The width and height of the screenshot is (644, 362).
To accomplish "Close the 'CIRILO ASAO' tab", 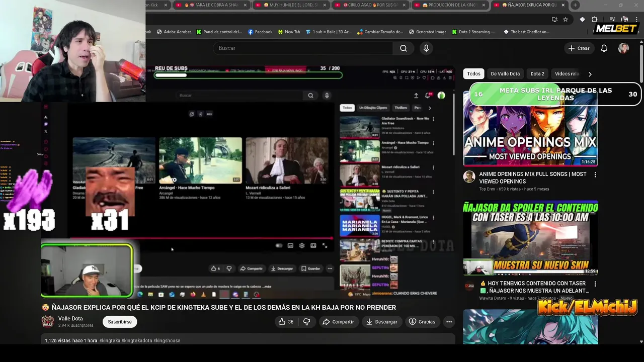I will (404, 5).
